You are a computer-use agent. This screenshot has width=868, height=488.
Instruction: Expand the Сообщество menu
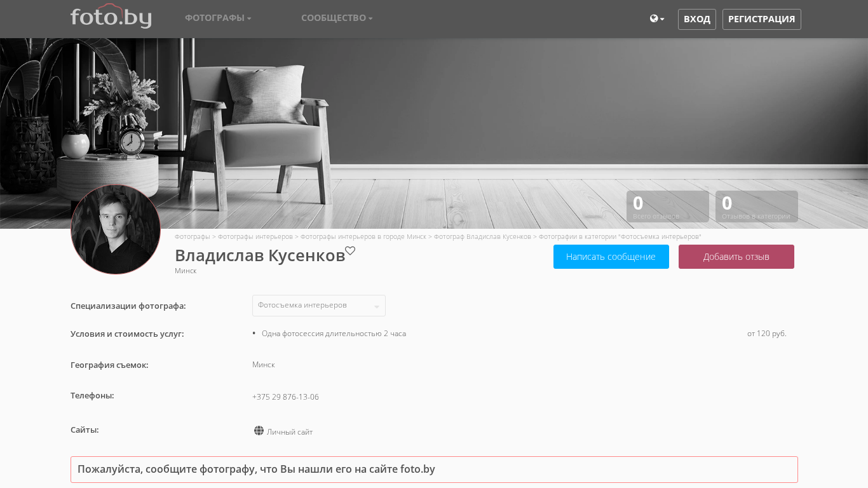point(337,18)
